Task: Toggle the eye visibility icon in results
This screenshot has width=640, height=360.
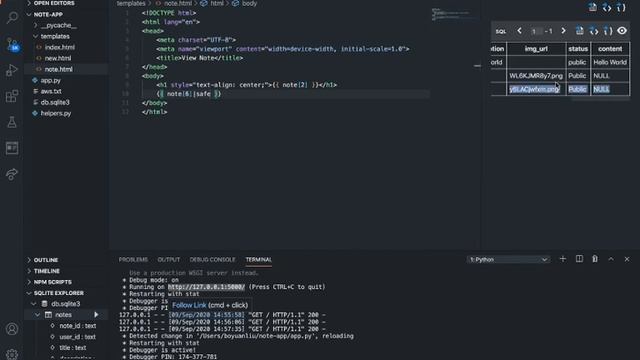Action: 622,31
